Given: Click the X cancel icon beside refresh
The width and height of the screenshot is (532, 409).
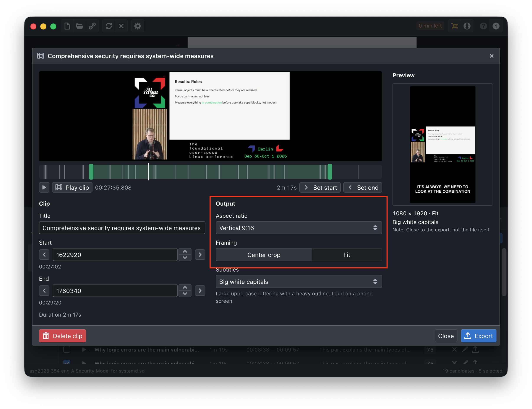Looking at the screenshot, I should 121,26.
